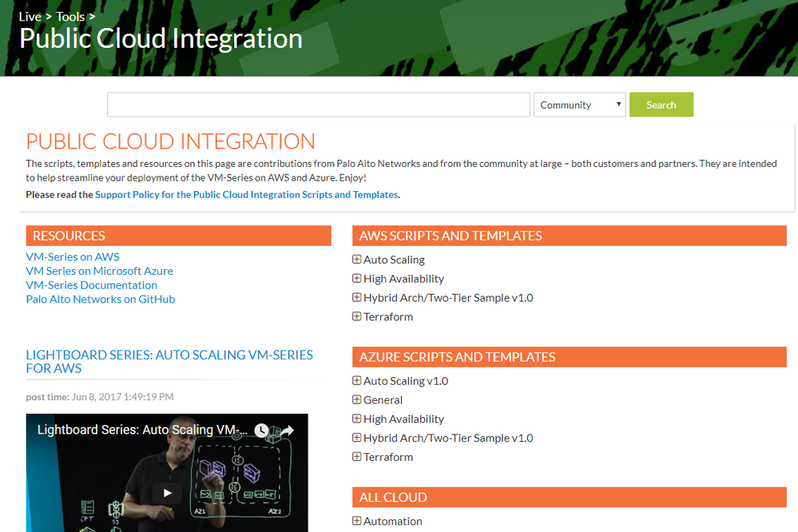Focus the search text input field
The image size is (798, 532).
tap(319, 105)
